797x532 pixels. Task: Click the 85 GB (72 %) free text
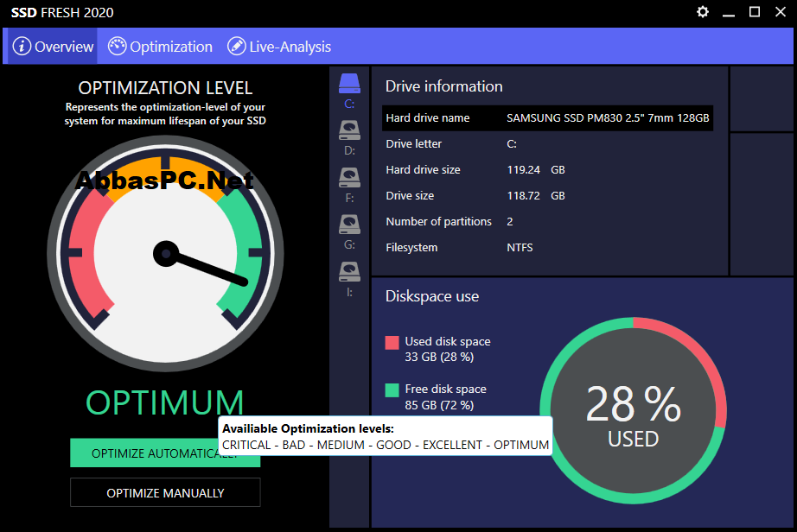(439, 405)
